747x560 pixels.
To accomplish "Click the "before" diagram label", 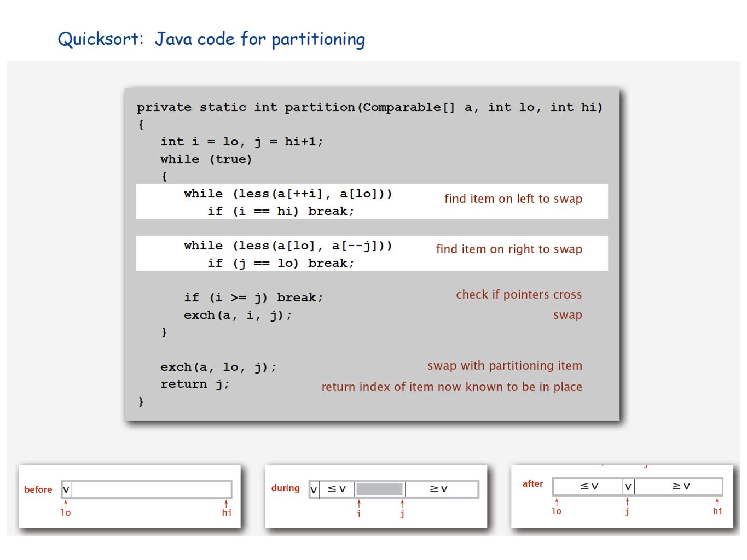I will pyautogui.click(x=38, y=489).
